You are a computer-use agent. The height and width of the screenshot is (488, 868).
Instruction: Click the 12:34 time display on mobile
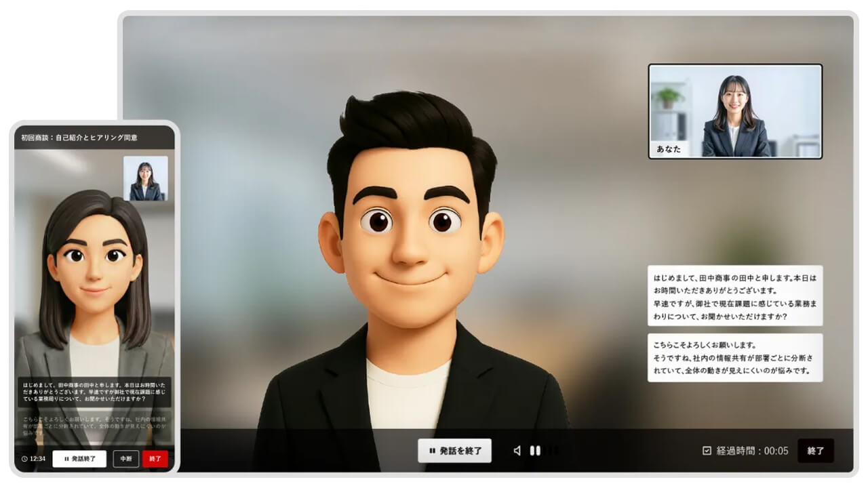tap(38, 459)
